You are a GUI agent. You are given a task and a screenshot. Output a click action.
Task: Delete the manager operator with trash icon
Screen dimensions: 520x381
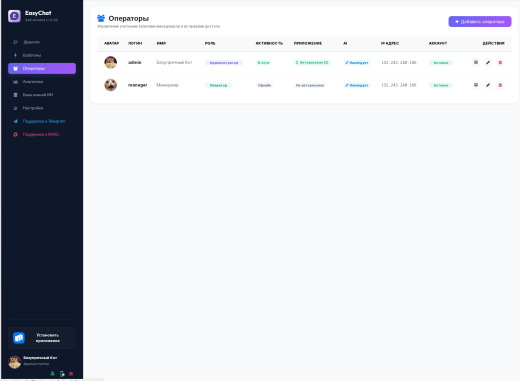click(500, 85)
